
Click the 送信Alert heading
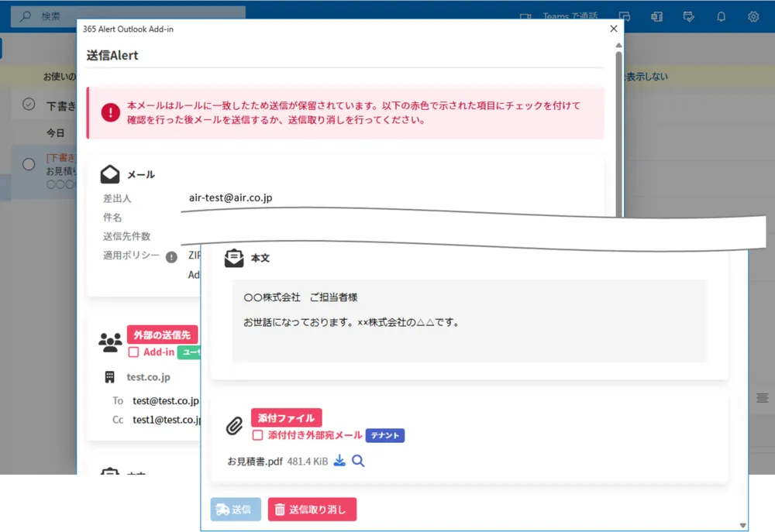(x=112, y=55)
